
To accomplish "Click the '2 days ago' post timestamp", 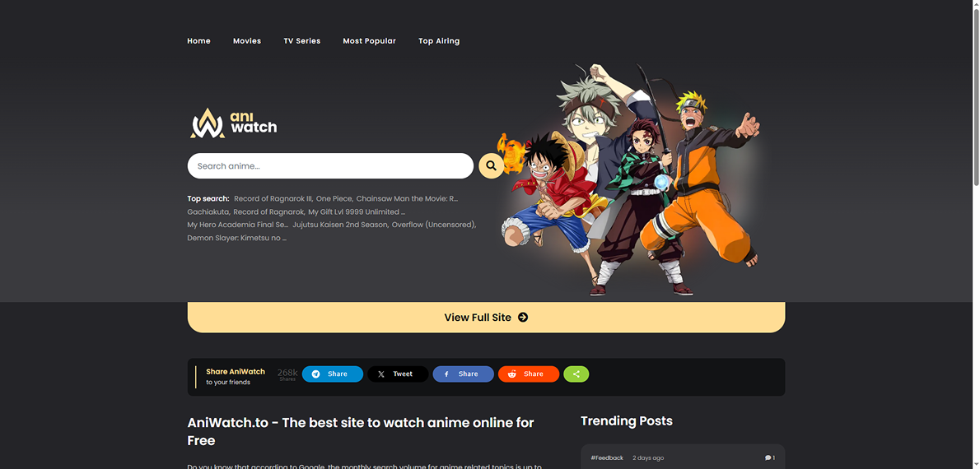I will pyautogui.click(x=648, y=457).
